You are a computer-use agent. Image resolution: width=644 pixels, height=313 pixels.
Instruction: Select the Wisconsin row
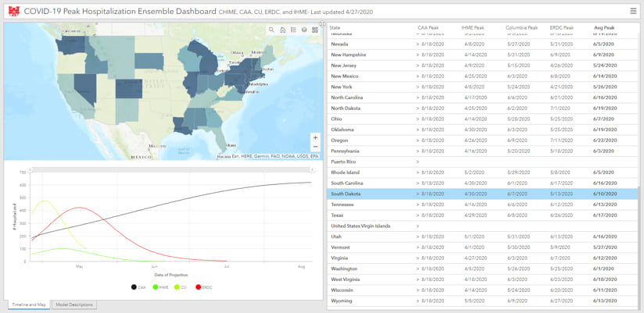pos(482,290)
